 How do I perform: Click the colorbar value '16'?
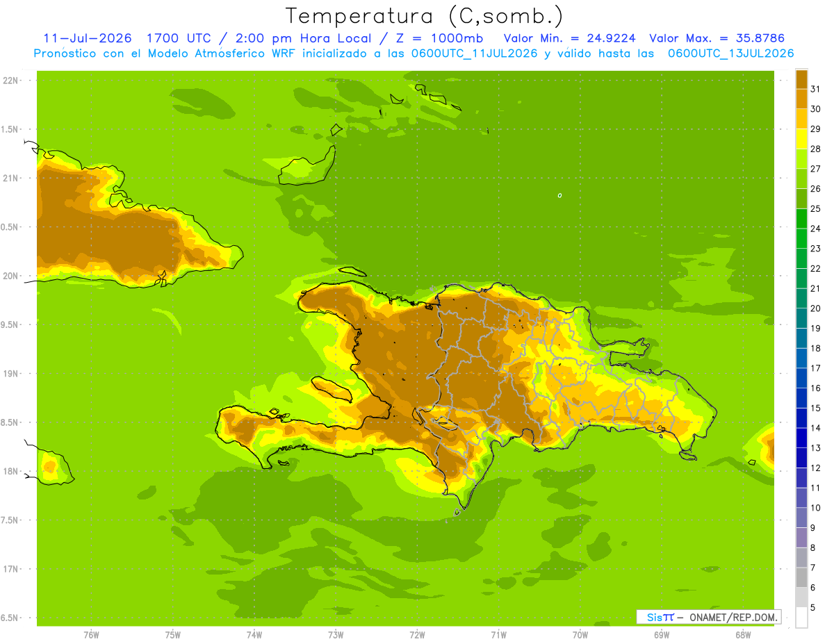[815, 388]
